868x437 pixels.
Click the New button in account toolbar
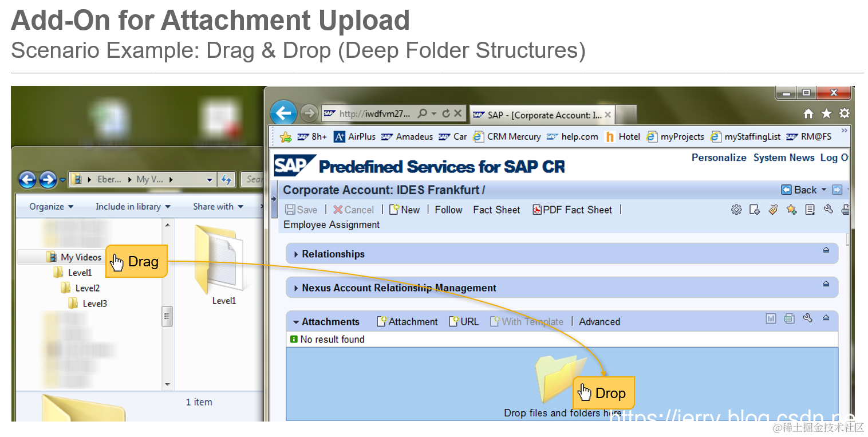pos(404,210)
